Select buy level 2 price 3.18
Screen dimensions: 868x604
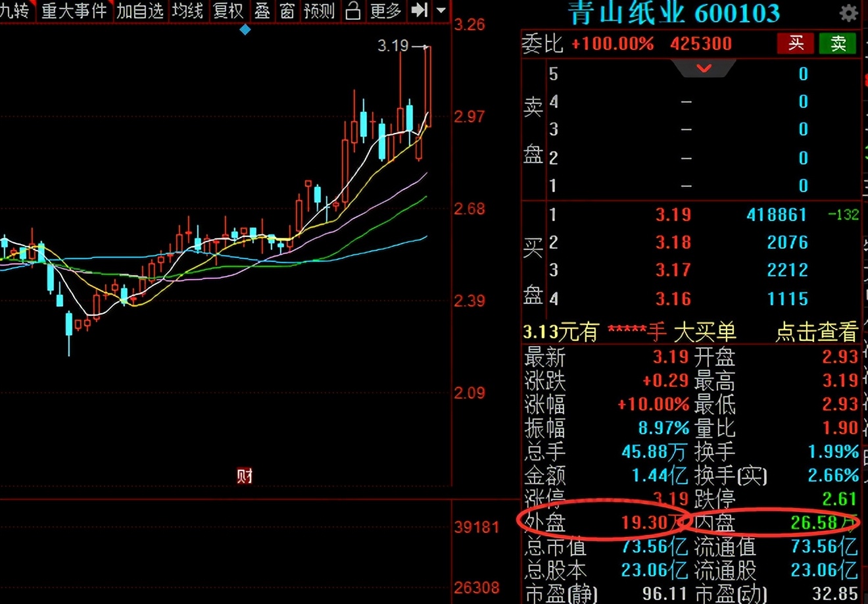673,242
